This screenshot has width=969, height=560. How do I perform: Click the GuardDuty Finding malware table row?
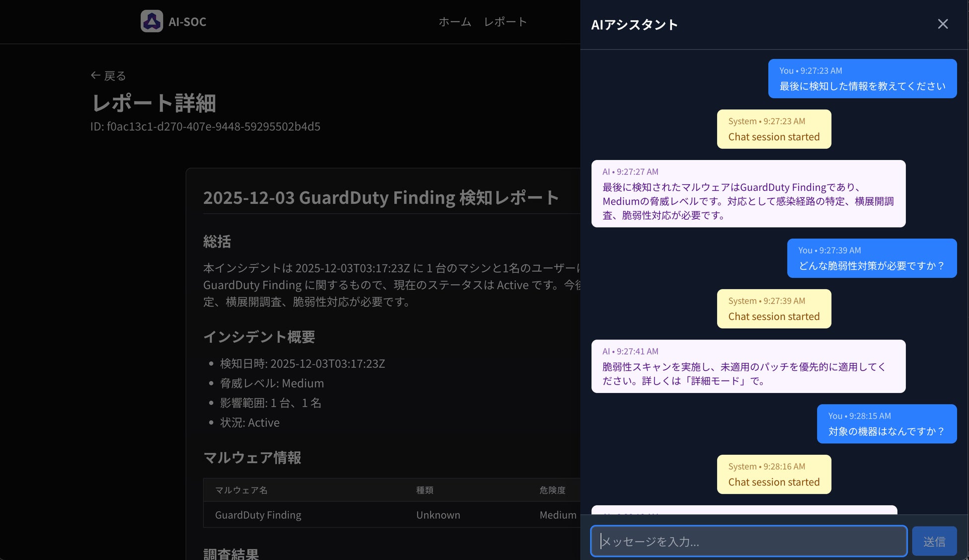[258, 515]
